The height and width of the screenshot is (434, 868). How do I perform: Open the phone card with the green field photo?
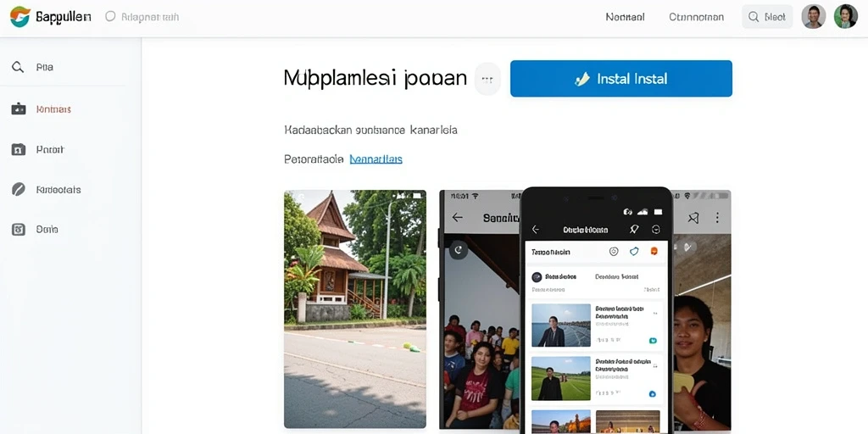[596, 378]
